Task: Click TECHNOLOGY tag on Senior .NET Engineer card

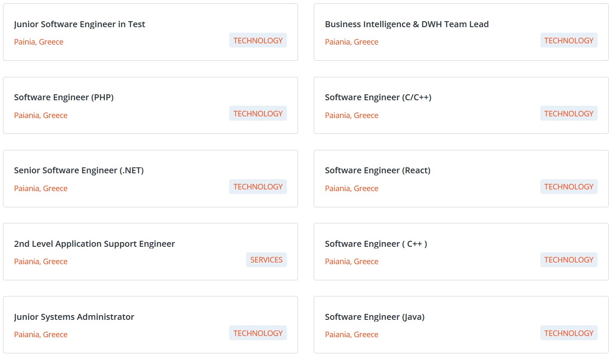Action: 258,187
